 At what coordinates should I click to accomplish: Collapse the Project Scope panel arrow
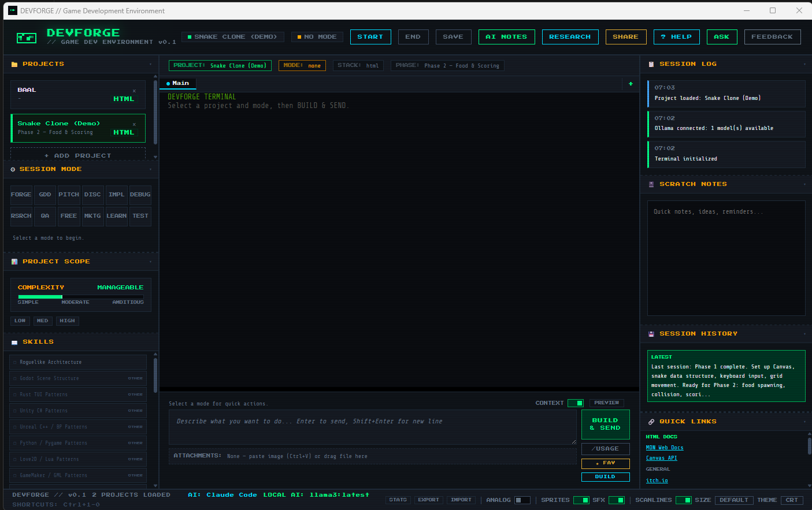tap(150, 262)
